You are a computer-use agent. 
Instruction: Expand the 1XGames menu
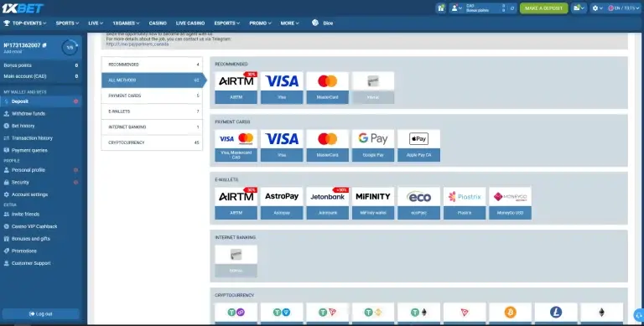(x=126, y=23)
